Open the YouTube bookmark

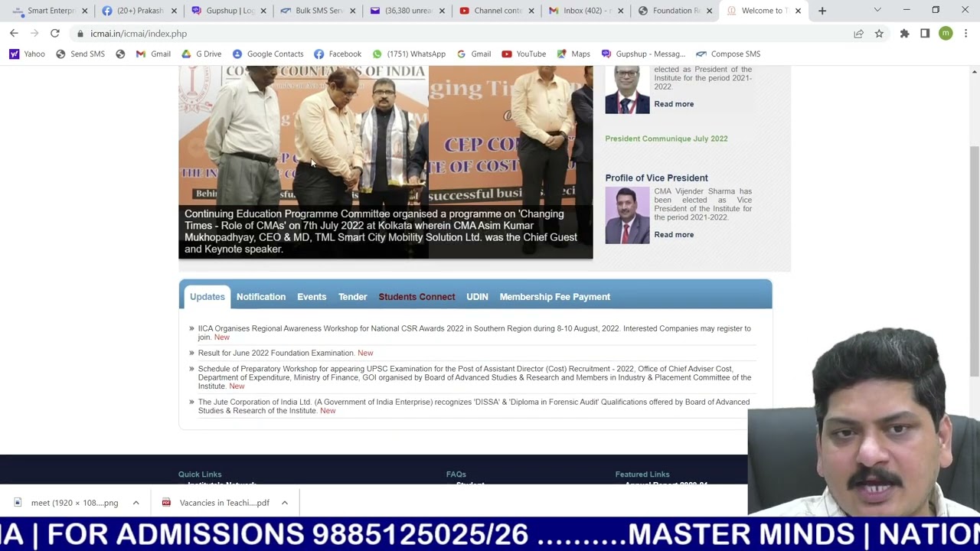tap(524, 54)
